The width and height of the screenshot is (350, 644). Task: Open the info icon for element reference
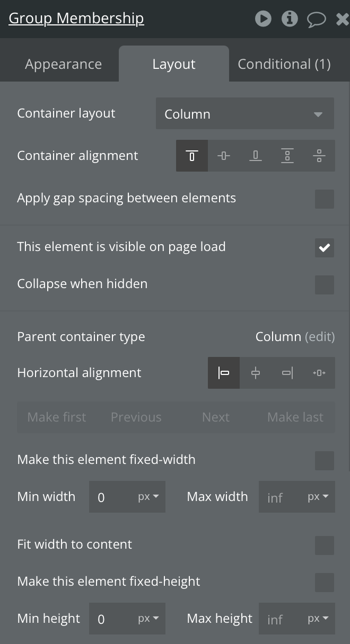point(290,19)
